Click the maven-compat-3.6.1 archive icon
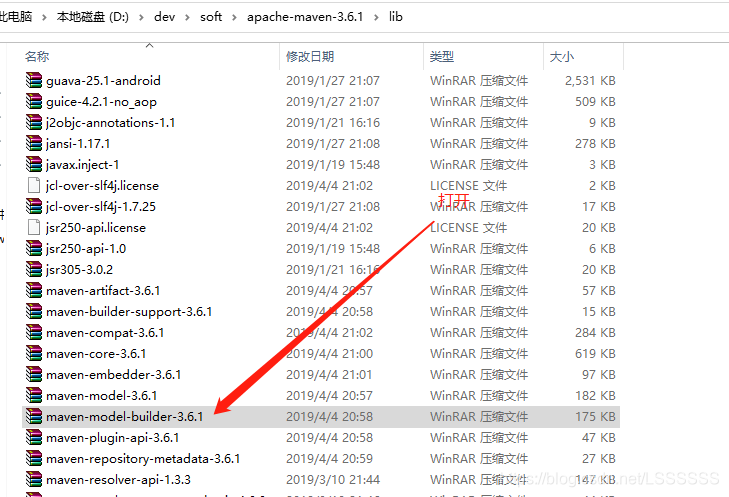Image resolution: width=729 pixels, height=497 pixels. pyautogui.click(x=34, y=332)
